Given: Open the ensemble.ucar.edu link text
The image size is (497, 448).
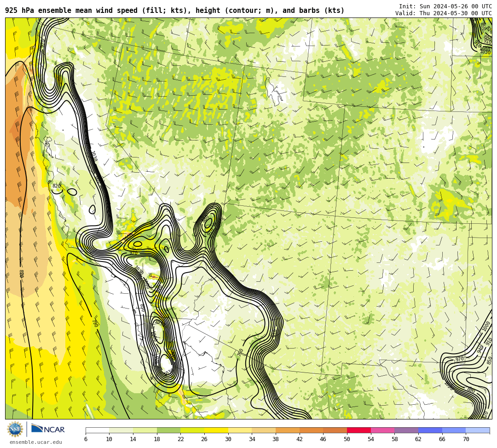Looking at the screenshot, I should [x=36, y=442].
